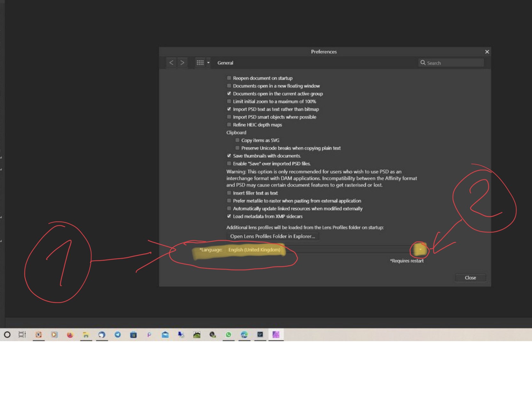
Task: Close Preferences with the X icon
Action: point(487,52)
